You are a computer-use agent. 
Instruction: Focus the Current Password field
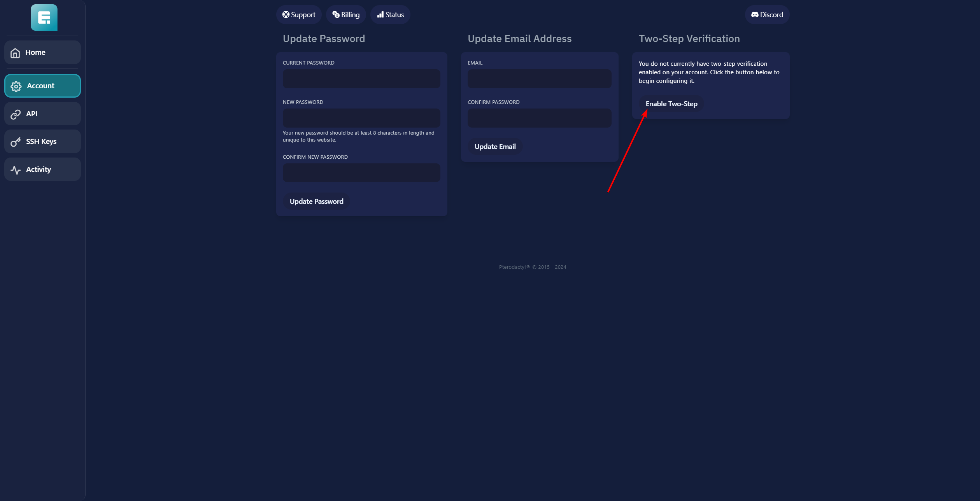361,79
